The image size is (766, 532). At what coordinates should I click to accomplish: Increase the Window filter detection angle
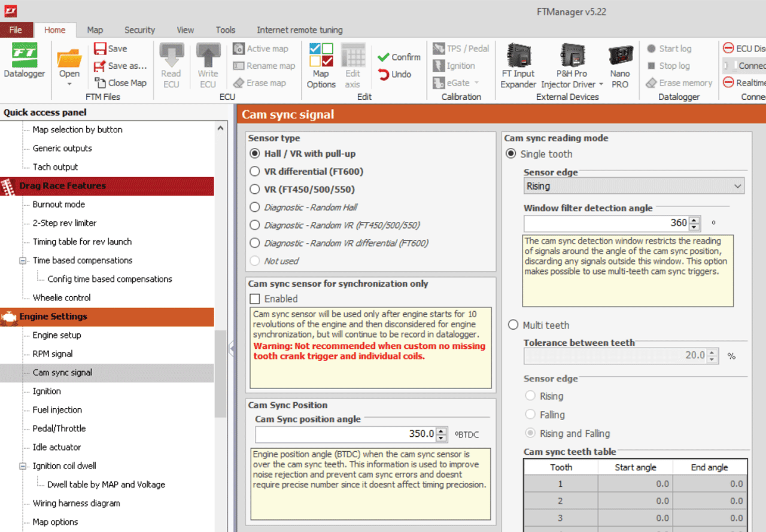(x=694, y=220)
